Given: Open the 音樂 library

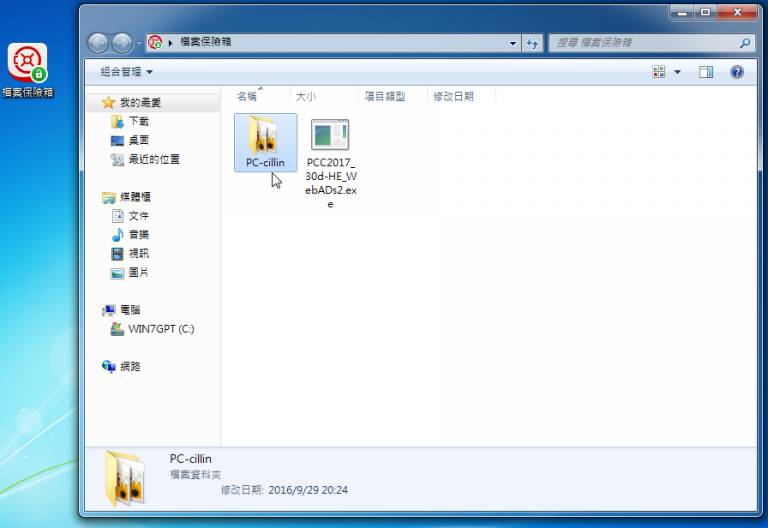Looking at the screenshot, I should (x=139, y=235).
